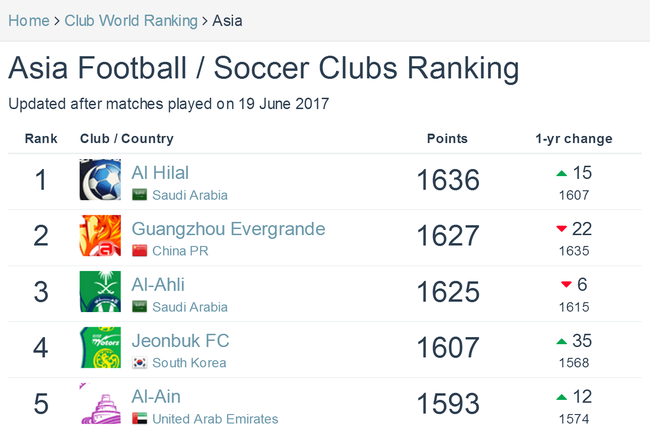Screen dimensions: 650x432
Task: Click the Rank column header
Action: coord(41,138)
